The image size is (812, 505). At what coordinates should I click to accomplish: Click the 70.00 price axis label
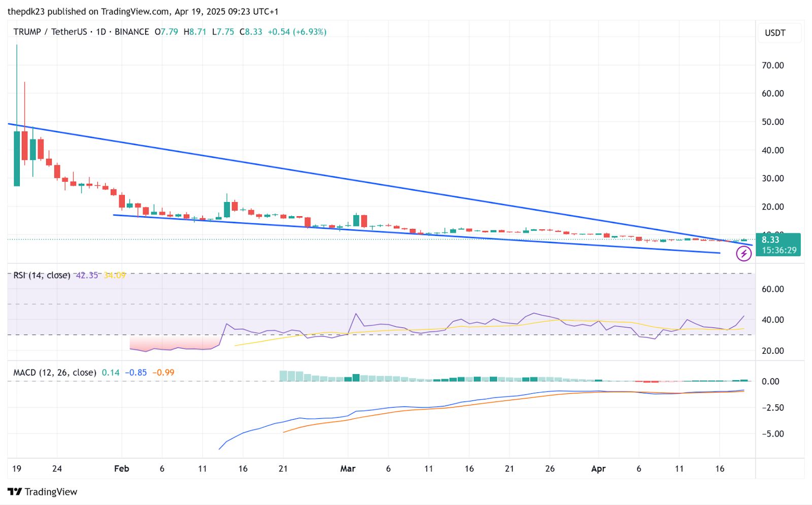tap(772, 65)
